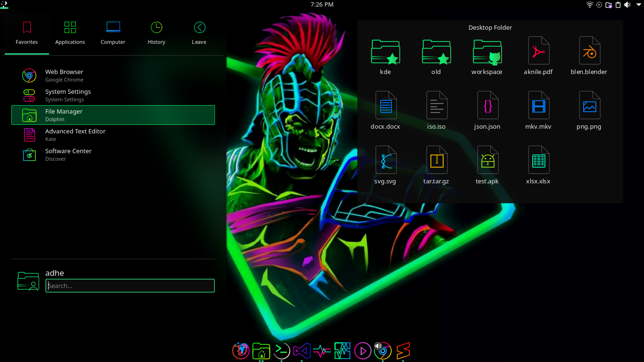Open the Computer tab
Screen dimensions: 644x362
point(113,33)
